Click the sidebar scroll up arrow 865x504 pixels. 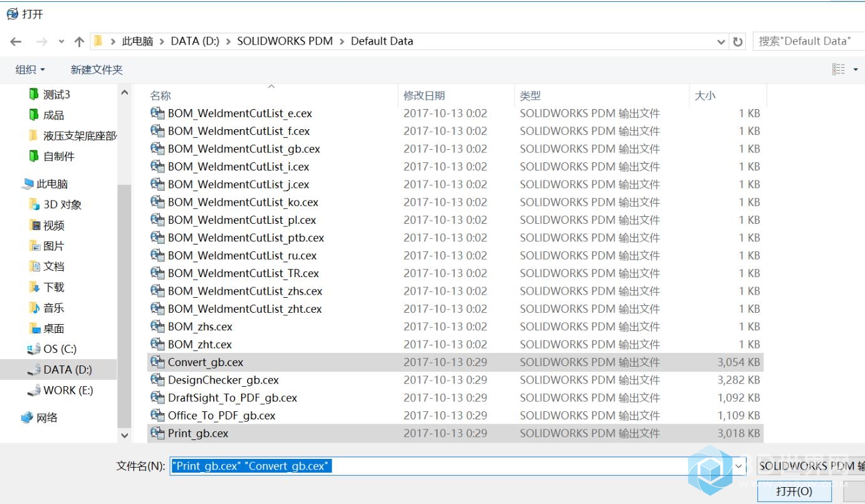point(124,93)
